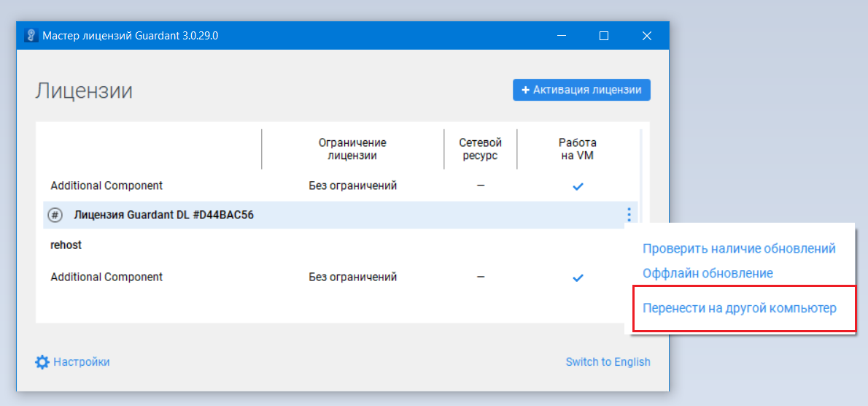The image size is (868, 406).
Task: Minimize the Guardant license wizard window
Action: pyautogui.click(x=561, y=36)
